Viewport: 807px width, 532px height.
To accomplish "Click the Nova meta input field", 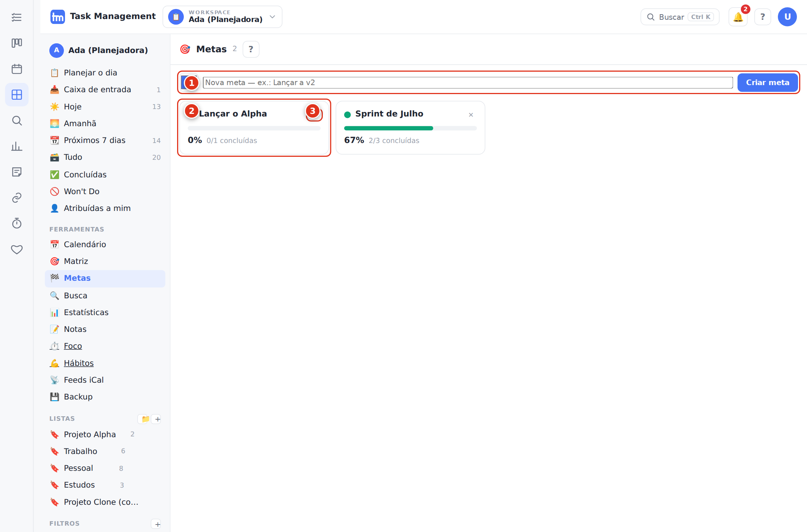I will click(468, 83).
